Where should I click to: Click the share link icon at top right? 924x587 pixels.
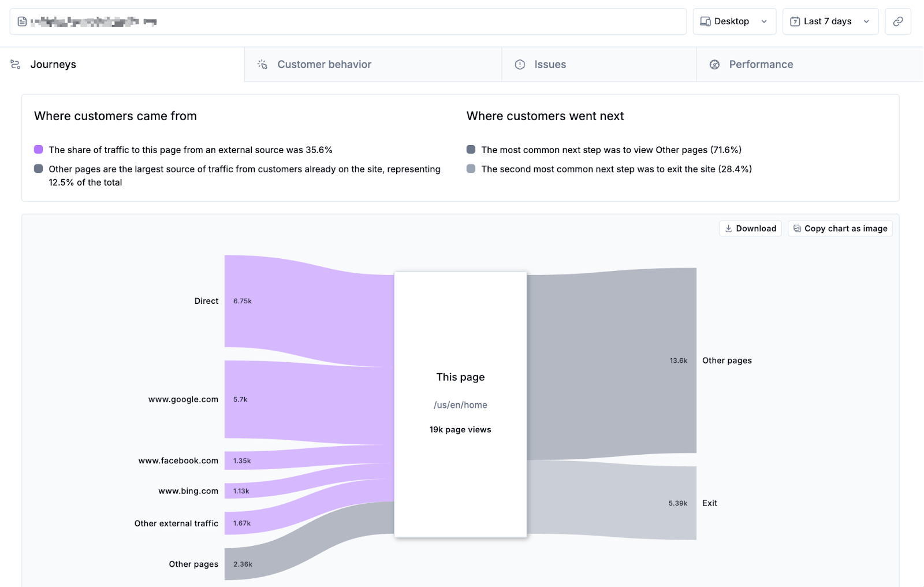click(x=899, y=21)
